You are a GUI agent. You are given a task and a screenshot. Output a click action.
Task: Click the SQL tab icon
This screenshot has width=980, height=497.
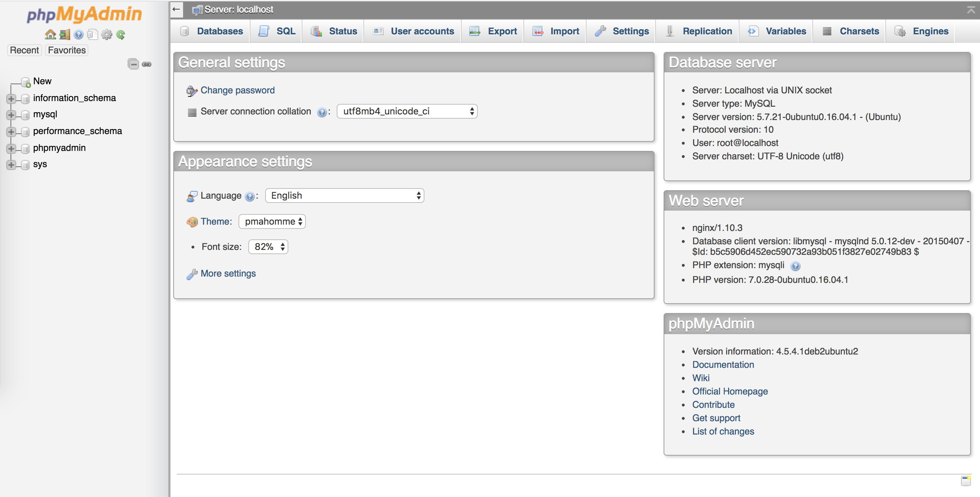coord(263,31)
